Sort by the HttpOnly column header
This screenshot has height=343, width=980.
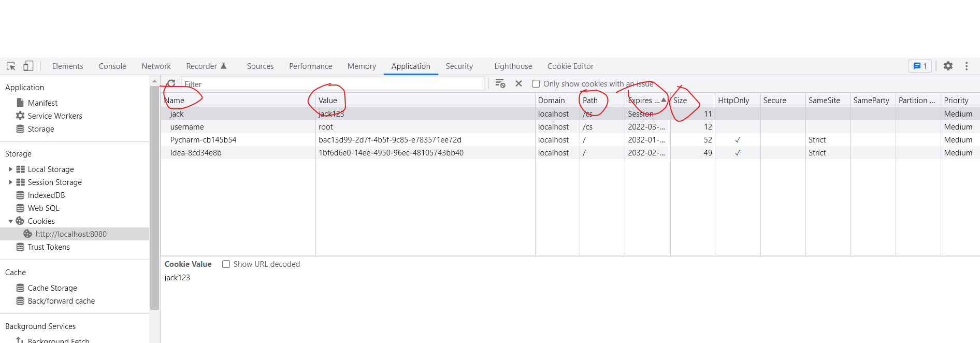tap(738, 100)
